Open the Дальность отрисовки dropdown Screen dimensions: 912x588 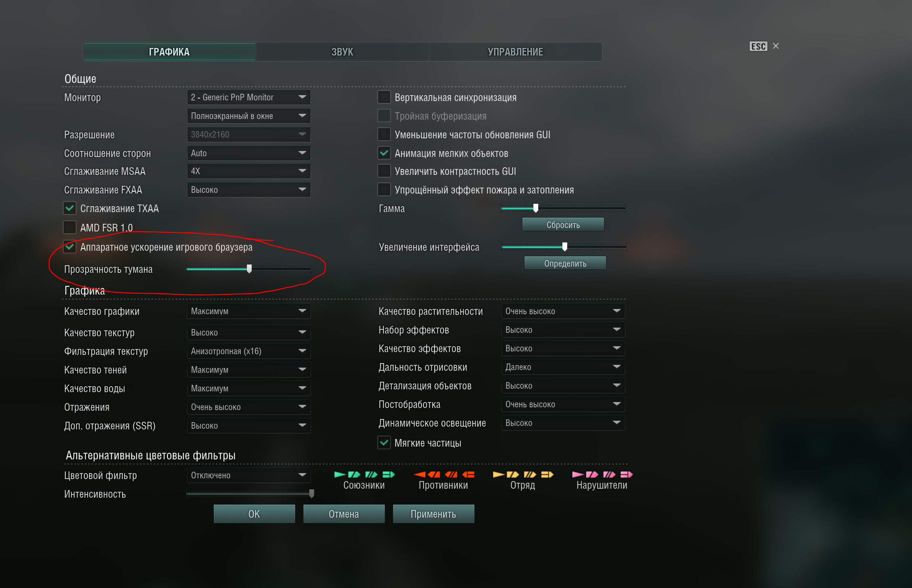point(563,367)
